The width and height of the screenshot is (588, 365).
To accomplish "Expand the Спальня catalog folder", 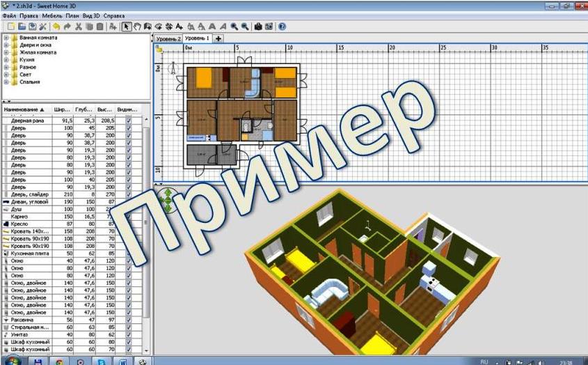I will [x=6, y=82].
